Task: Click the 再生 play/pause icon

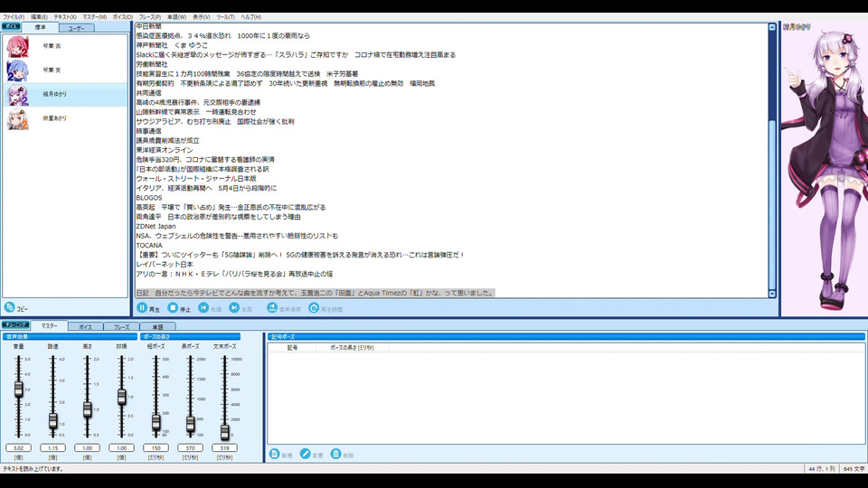Action: pos(142,307)
